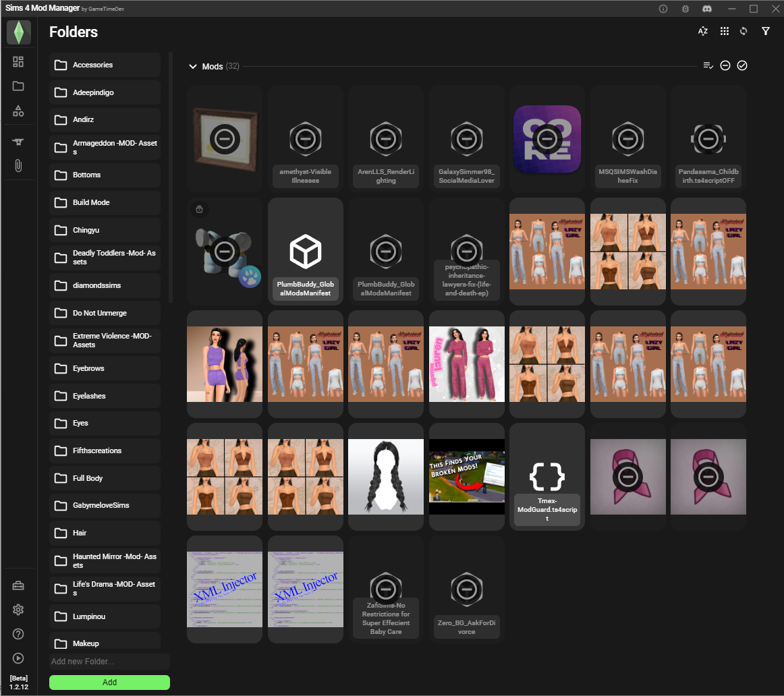The image size is (784, 696).
Task: Open the Chingyu folder
Action: tap(105, 231)
